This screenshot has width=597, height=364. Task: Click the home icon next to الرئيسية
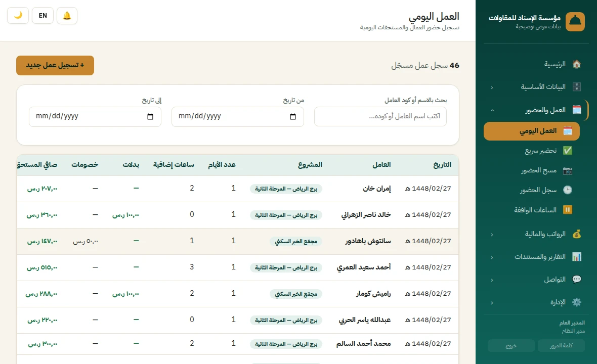click(576, 64)
